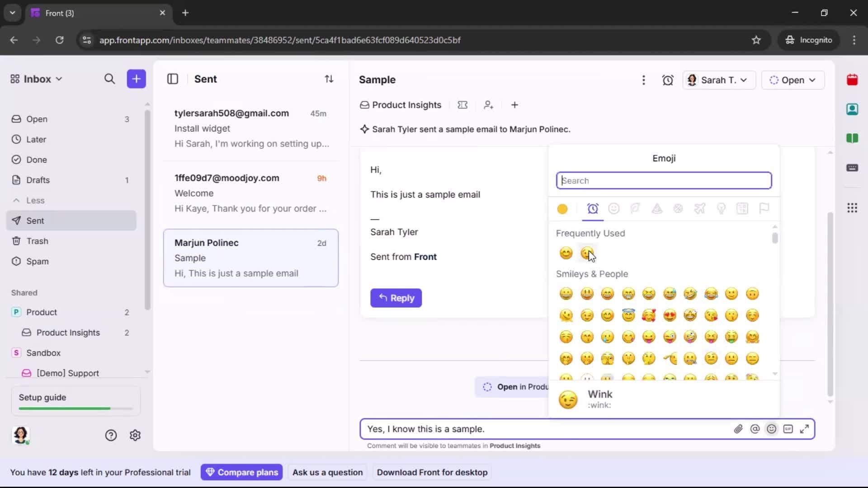The width and height of the screenshot is (868, 488).
Task: Switch to the Flags emoji category
Action: click(764, 209)
